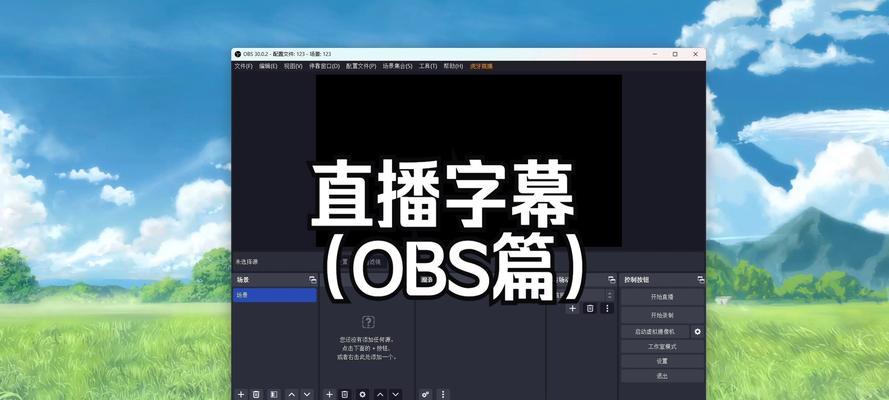Screen dimensions: 889x400
Task: Click the black preview canvas
Action: (468, 160)
